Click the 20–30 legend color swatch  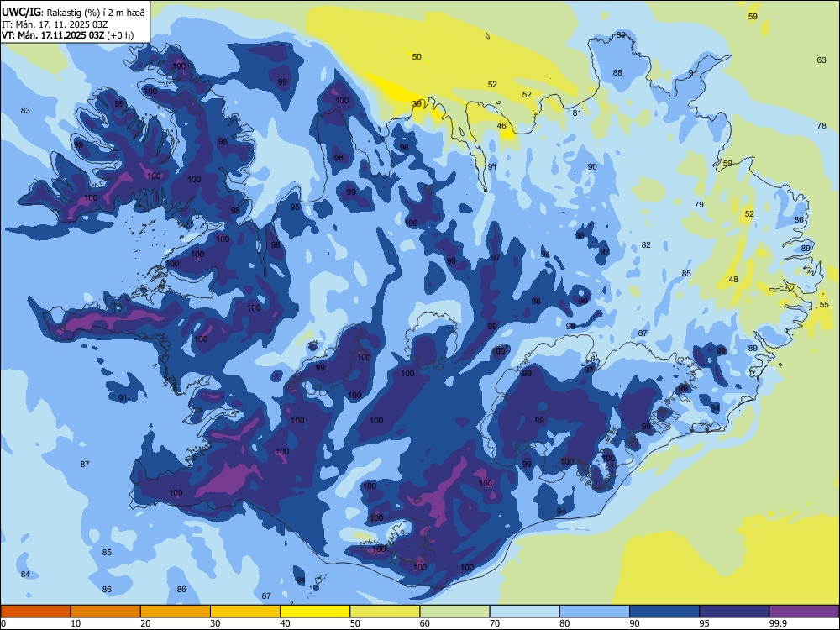pyautogui.click(x=176, y=612)
